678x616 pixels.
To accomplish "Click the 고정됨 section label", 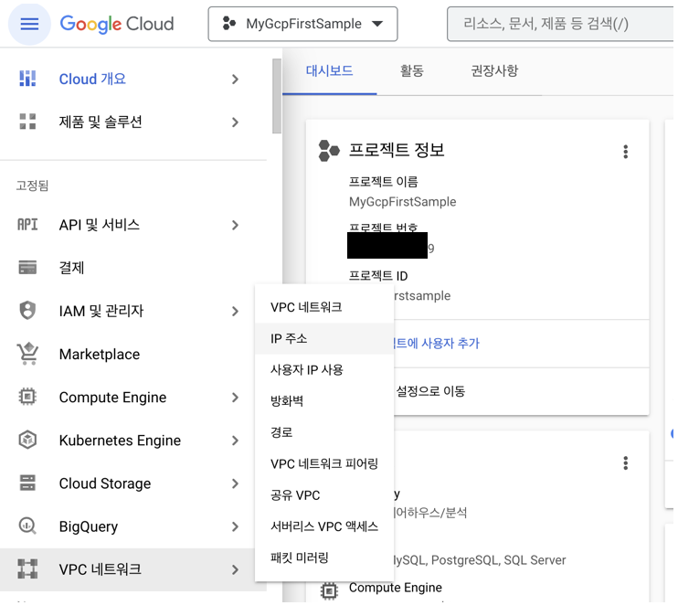I will tap(32, 186).
